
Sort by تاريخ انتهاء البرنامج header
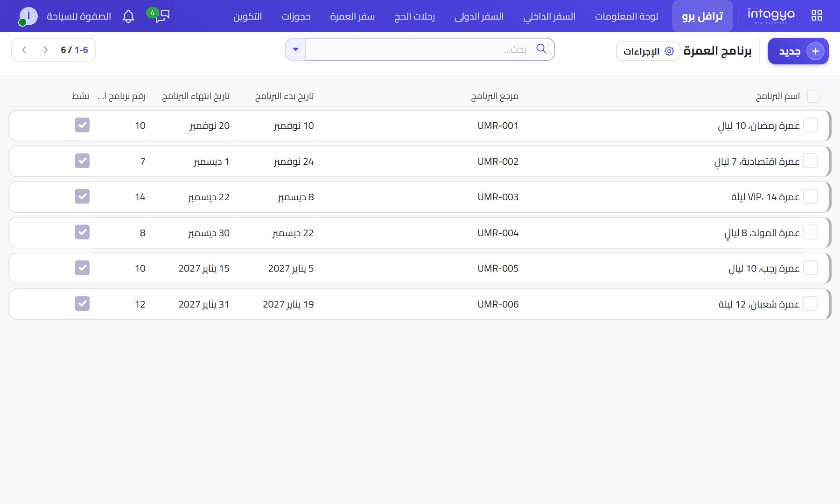point(196,96)
